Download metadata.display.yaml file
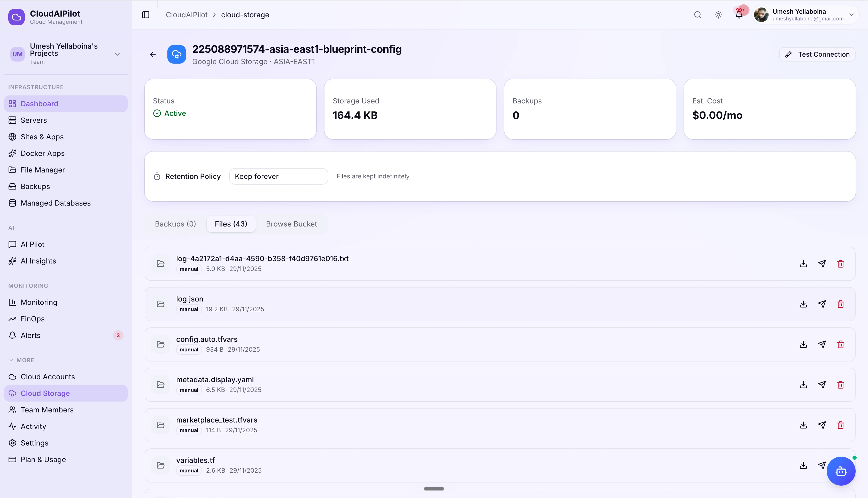Viewport: 868px width, 498px height. point(803,385)
